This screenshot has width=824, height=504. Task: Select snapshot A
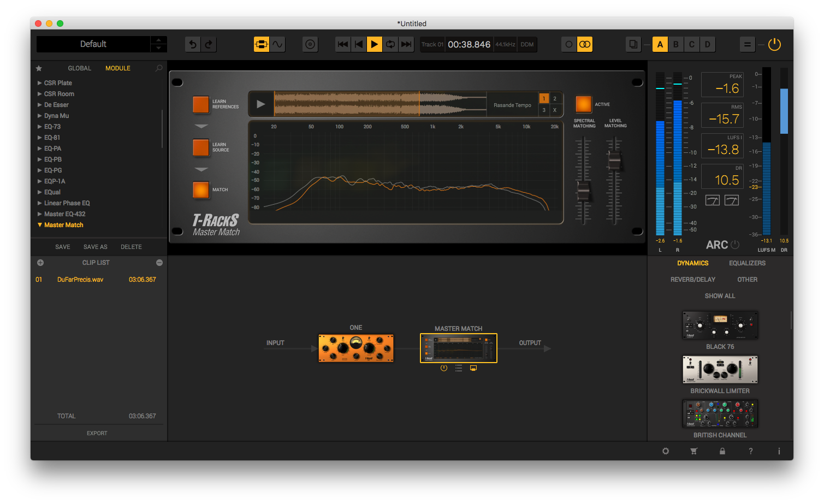coord(660,44)
